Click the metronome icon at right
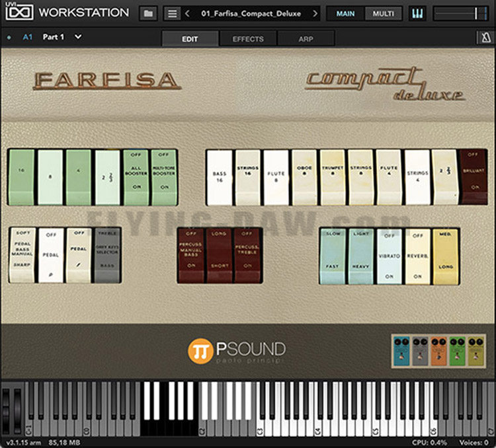496x448 pixels. (x=485, y=38)
